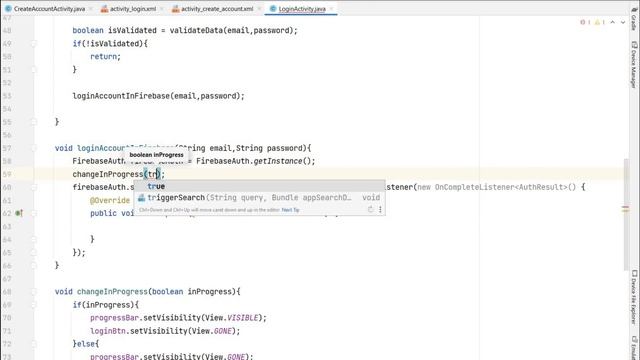Select the LoginActivity.java tab
Image resolution: width=640 pixels, height=360 pixels.
tap(302, 9)
